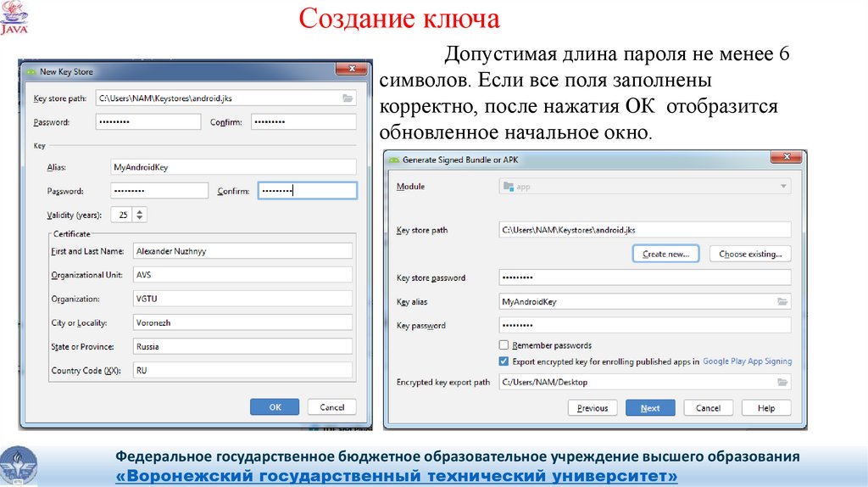
Task: Edit Country Code field RU
Action: (242, 370)
